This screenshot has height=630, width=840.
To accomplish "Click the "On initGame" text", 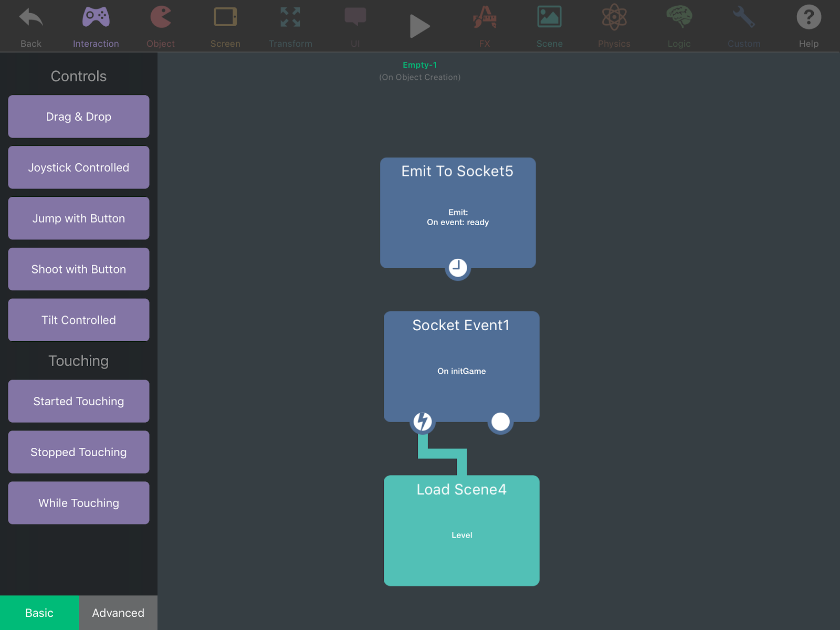I will [x=461, y=371].
